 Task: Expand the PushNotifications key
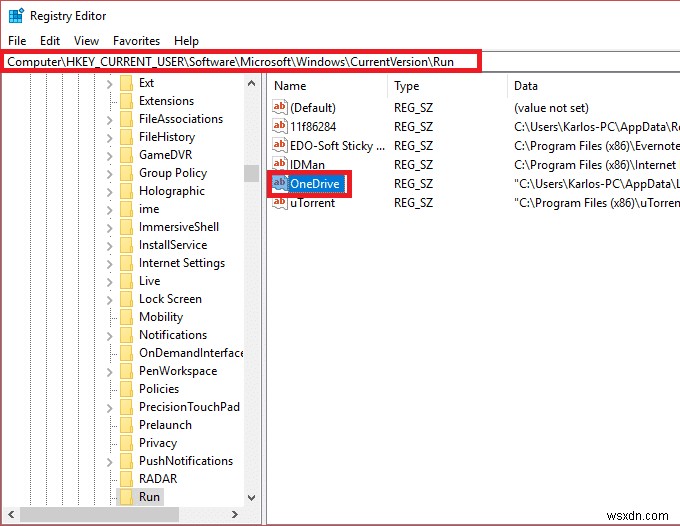pos(110,462)
